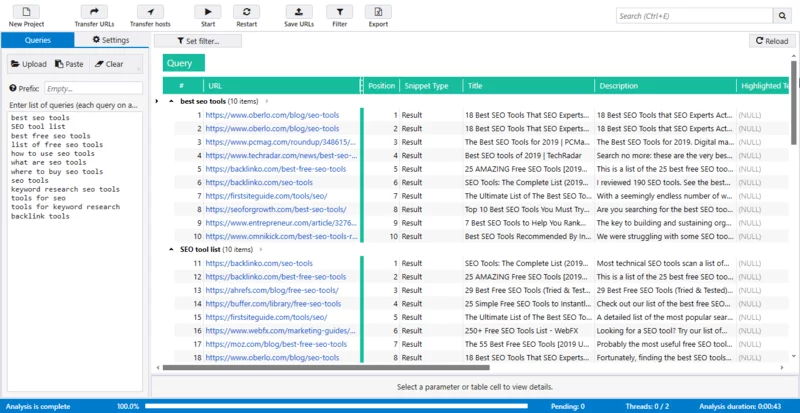Image resolution: width=800 pixels, height=413 pixels.
Task: Collapse the 'best seo tools' group
Action: pyautogui.click(x=171, y=102)
